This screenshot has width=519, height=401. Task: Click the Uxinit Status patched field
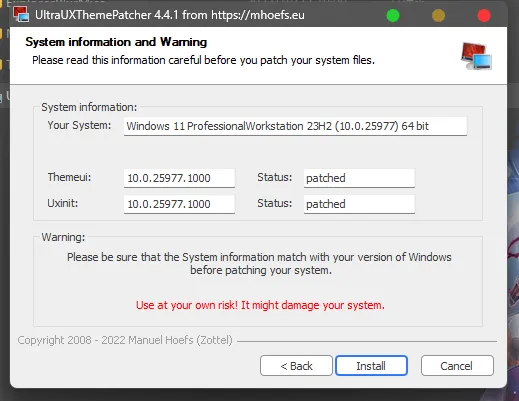pyautogui.click(x=359, y=204)
